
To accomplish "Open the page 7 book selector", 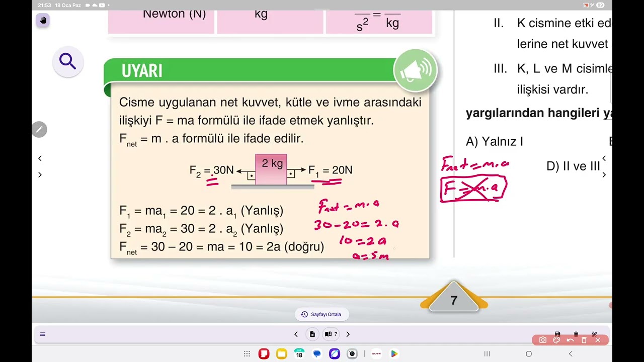I will click(x=331, y=334).
